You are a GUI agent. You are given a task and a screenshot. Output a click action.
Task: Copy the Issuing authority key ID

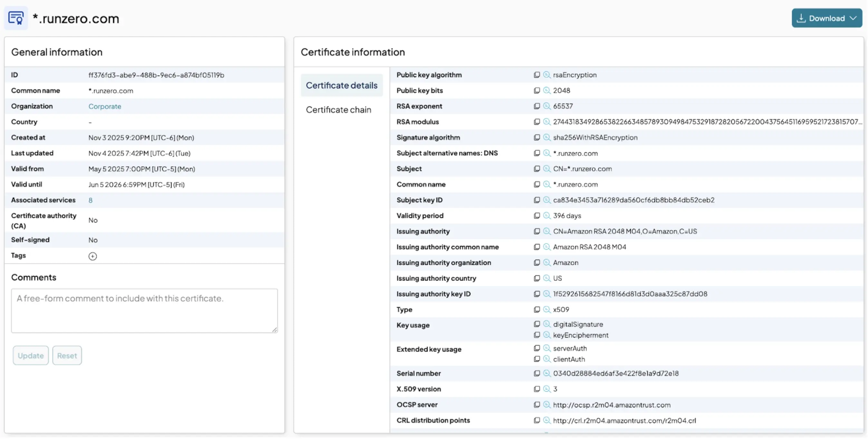tap(537, 294)
